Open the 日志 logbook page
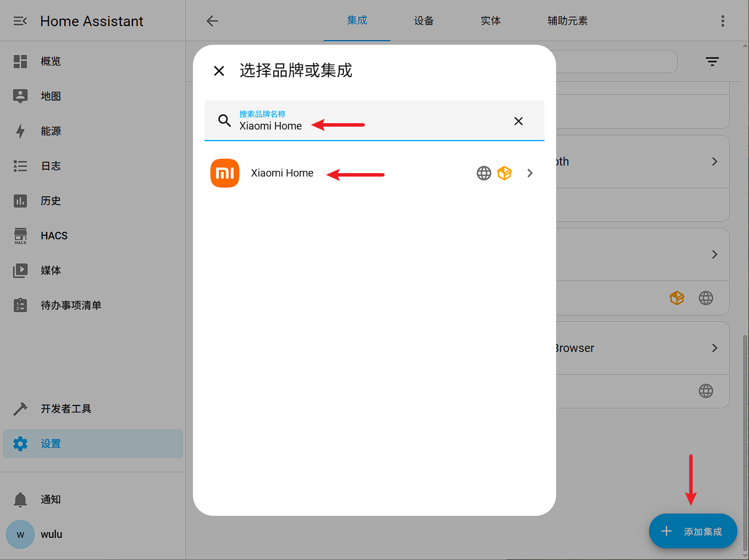This screenshot has width=749, height=560. [93, 166]
